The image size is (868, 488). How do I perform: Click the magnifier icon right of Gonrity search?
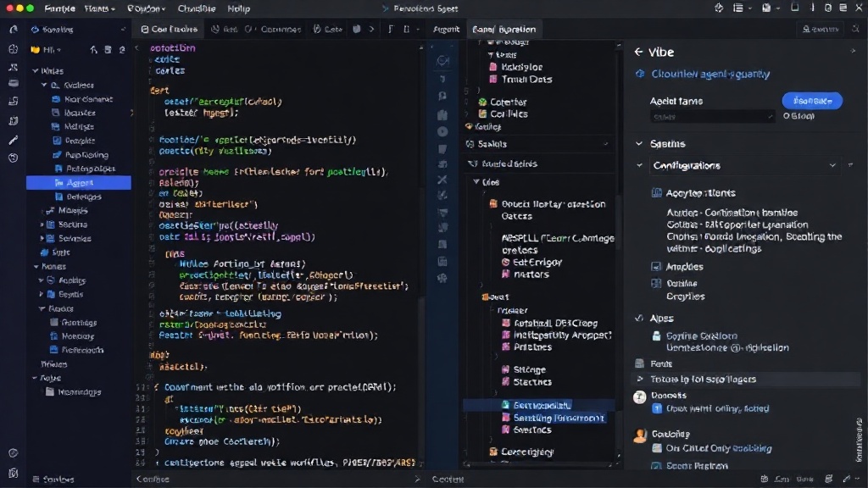coord(856,29)
